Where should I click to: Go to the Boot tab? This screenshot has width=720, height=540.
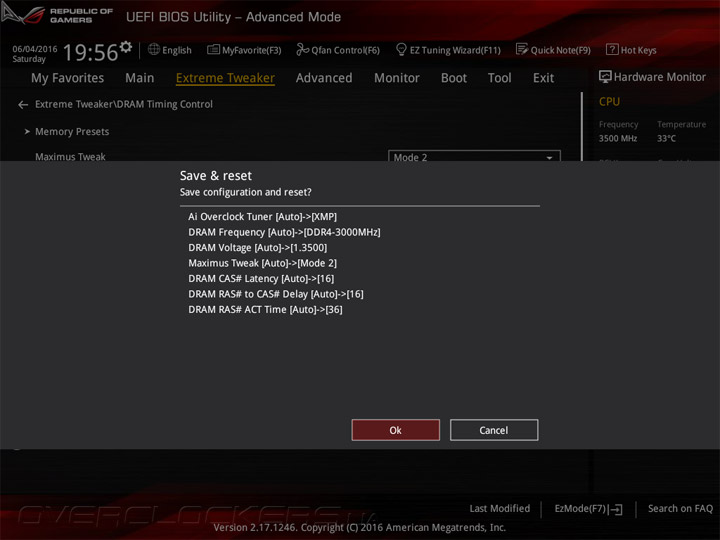[454, 78]
